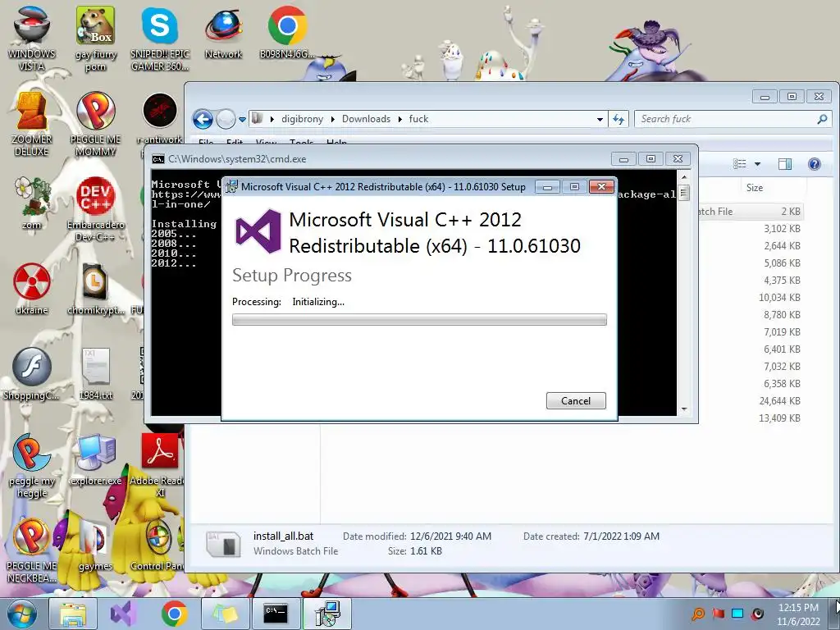840x630 pixels.
Task: Switch to the setup installer taskbar button
Action: click(x=326, y=614)
